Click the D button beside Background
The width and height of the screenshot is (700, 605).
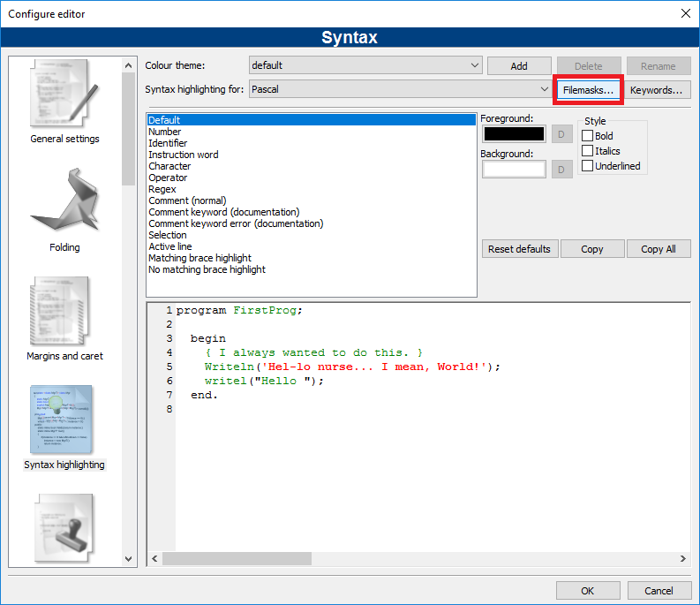click(x=561, y=170)
